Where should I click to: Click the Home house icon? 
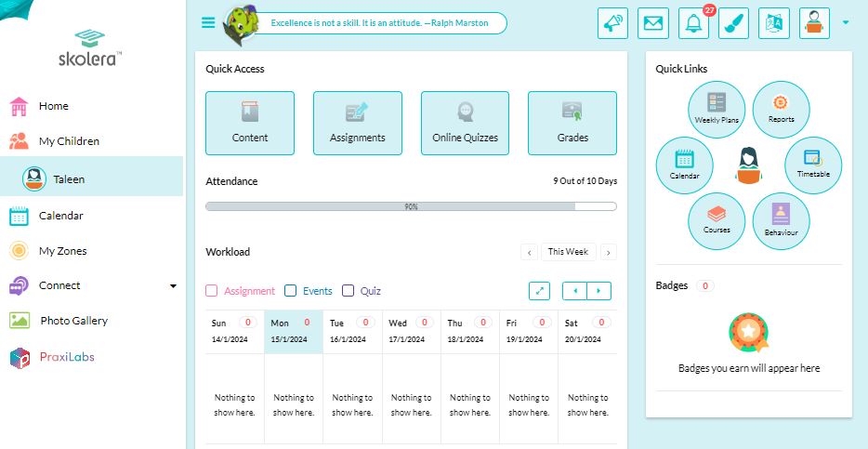(19, 106)
